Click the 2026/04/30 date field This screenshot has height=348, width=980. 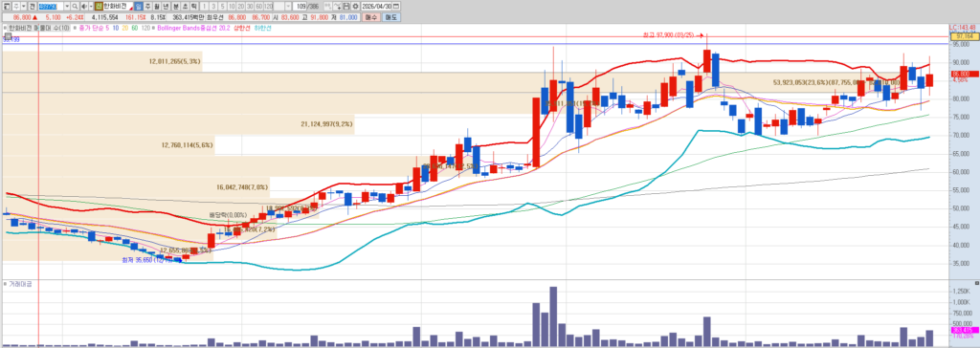[x=377, y=6]
